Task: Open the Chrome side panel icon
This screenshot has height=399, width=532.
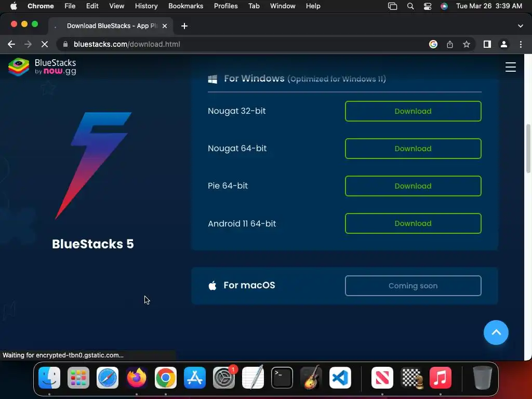Action: point(487,44)
